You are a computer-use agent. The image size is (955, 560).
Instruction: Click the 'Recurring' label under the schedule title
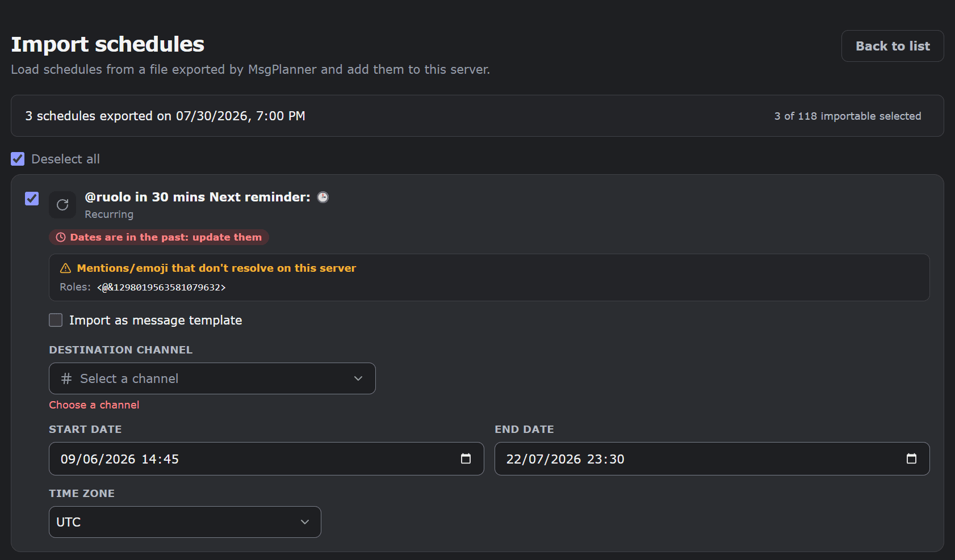109,214
